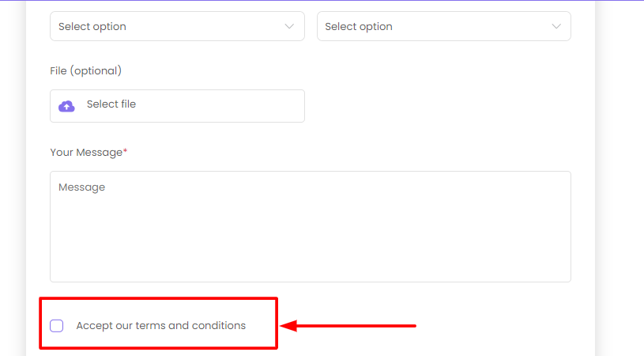Click empty space right of Select file box
The width and height of the screenshot is (644, 356).
click(x=438, y=106)
